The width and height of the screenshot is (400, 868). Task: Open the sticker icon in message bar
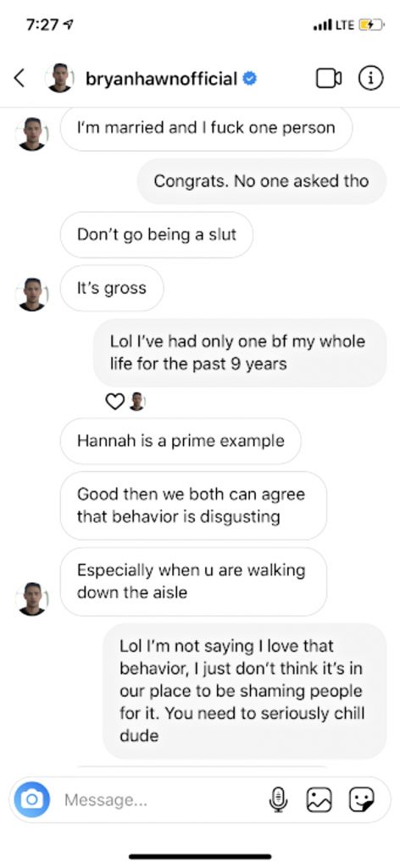click(361, 799)
